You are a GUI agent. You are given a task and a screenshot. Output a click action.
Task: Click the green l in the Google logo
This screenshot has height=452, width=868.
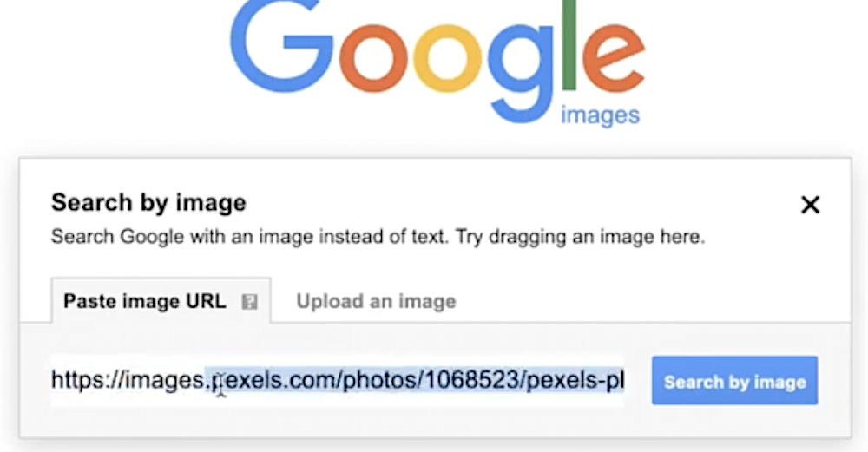[569, 45]
